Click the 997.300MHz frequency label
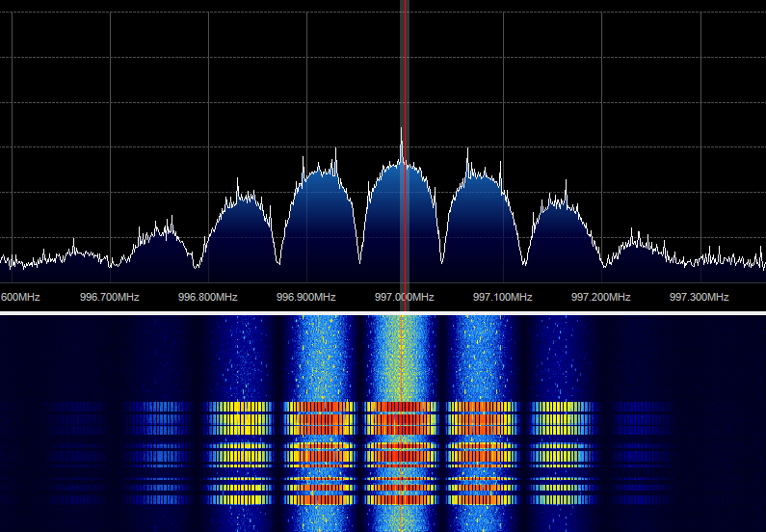The image size is (766, 532). [x=699, y=297]
